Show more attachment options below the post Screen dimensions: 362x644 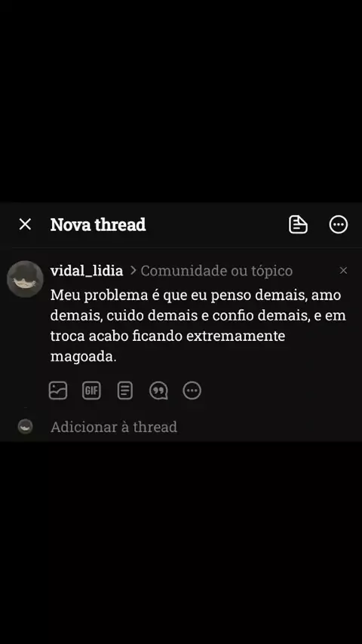[x=192, y=391]
